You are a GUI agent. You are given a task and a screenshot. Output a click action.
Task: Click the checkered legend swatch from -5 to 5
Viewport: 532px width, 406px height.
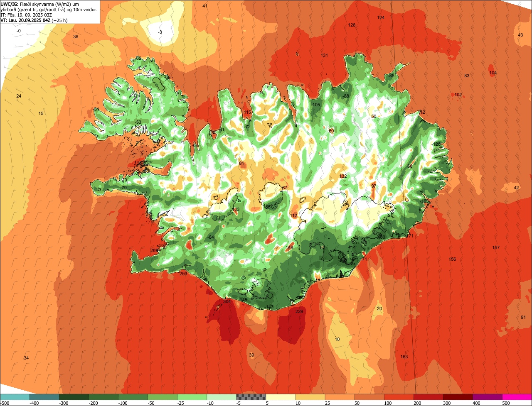coord(251,397)
